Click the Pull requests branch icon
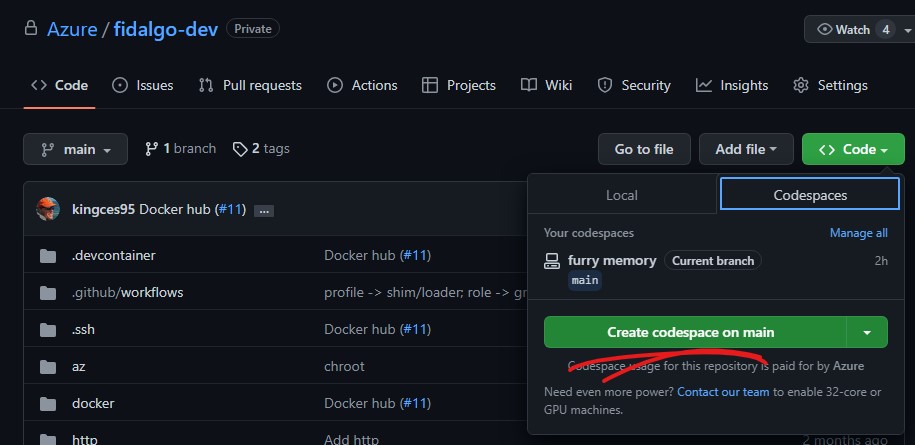This screenshot has height=445, width=915. (205, 85)
